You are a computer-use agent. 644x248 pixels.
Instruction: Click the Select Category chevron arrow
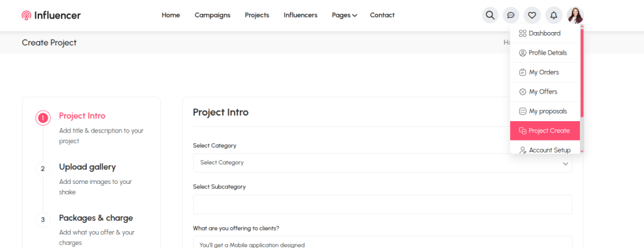point(565,164)
